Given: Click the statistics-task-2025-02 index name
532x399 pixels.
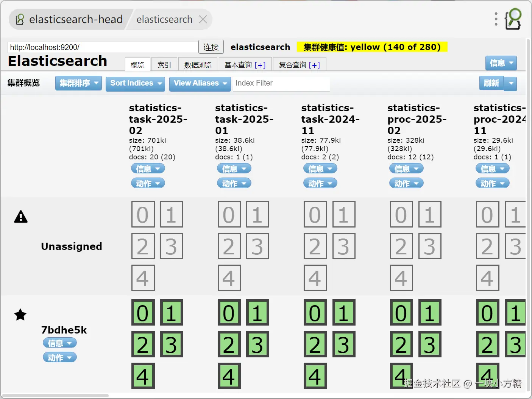Looking at the screenshot, I should point(158,119).
